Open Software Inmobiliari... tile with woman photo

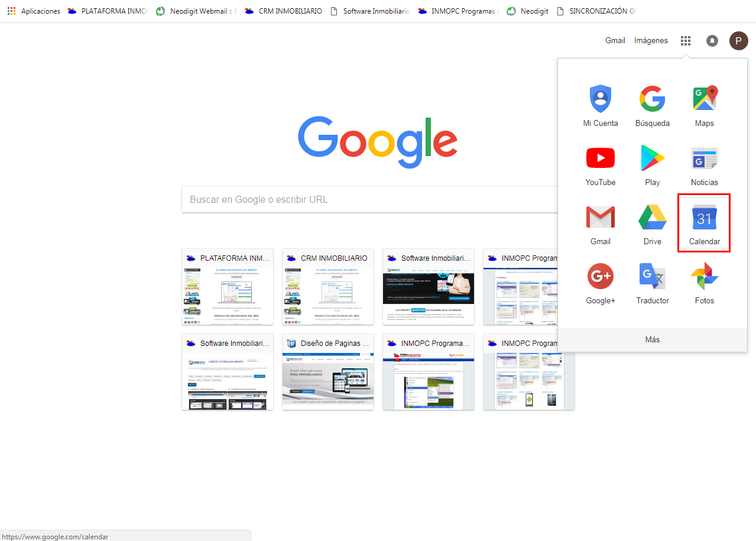tap(429, 287)
